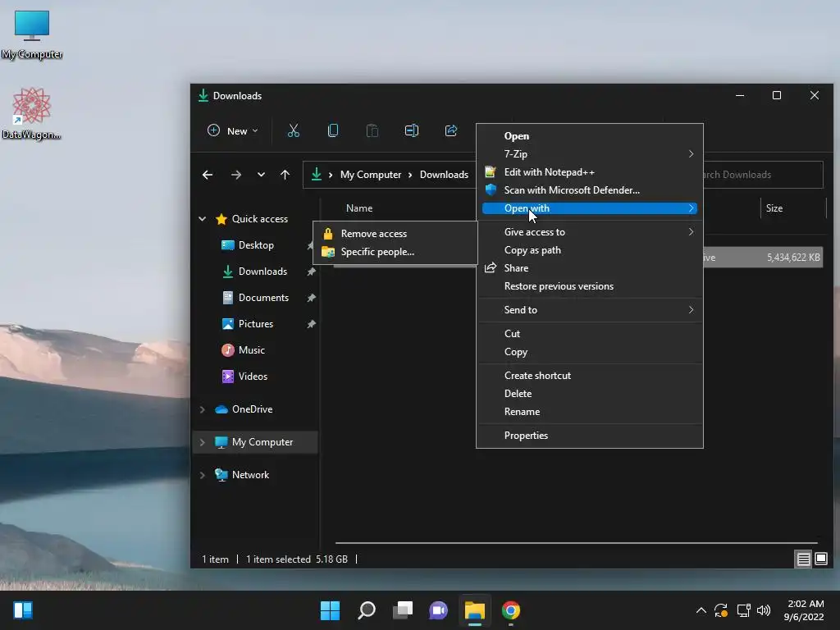Open Music folder in sidebar

[x=251, y=349]
